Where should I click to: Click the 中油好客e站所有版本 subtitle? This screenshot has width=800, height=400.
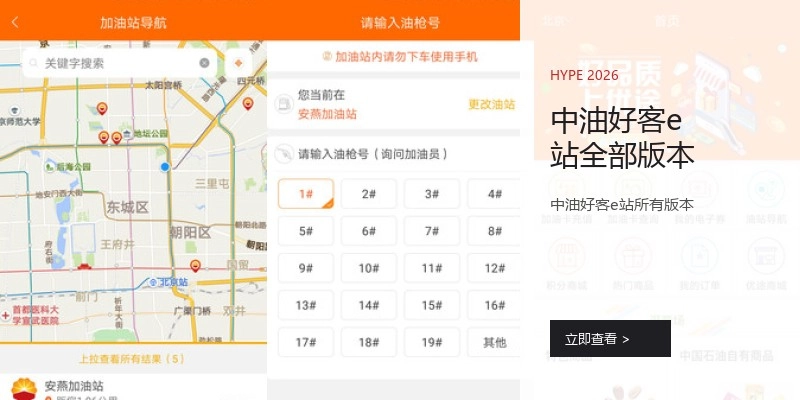(x=622, y=205)
